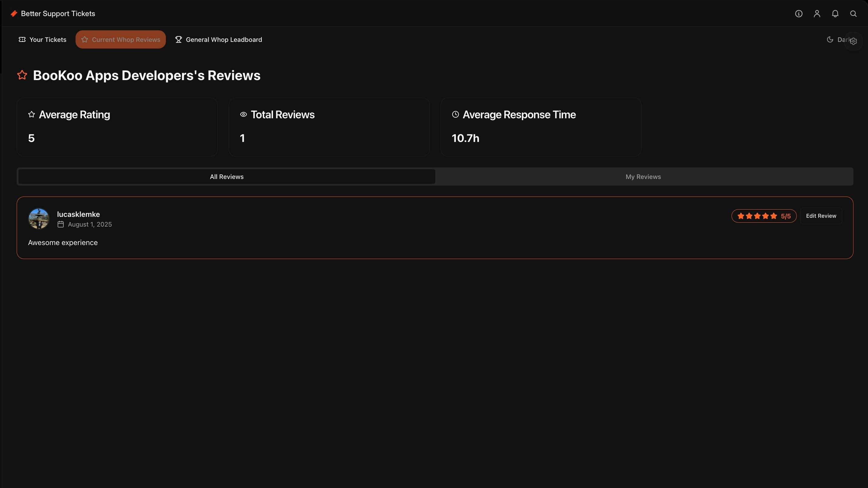The height and width of the screenshot is (488, 868).
Task: Click the BooKoo Apps Developers's Reviews heading
Action: point(146,76)
